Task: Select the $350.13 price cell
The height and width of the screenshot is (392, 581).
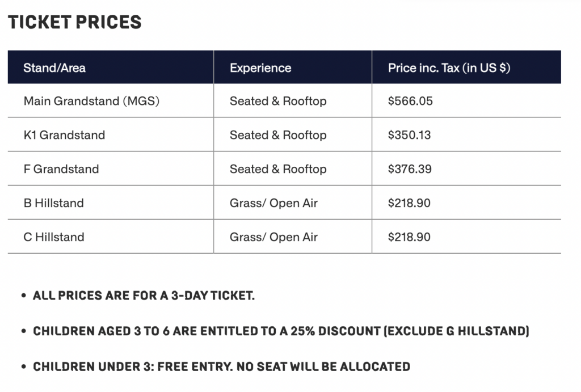Action: (x=410, y=135)
